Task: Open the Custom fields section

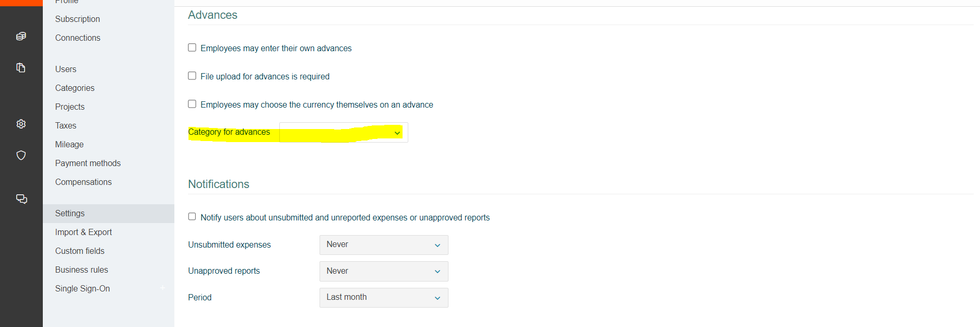Action: coord(80,251)
